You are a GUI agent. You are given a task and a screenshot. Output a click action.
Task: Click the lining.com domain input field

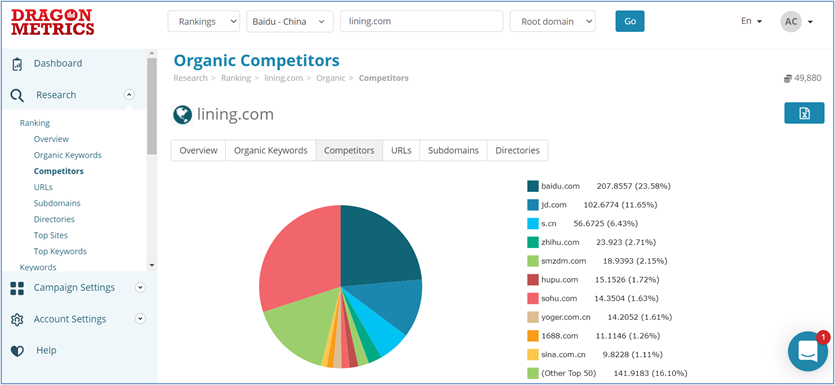422,22
